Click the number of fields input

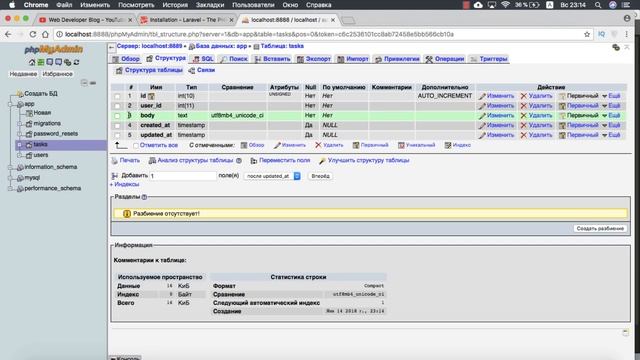(x=182, y=176)
